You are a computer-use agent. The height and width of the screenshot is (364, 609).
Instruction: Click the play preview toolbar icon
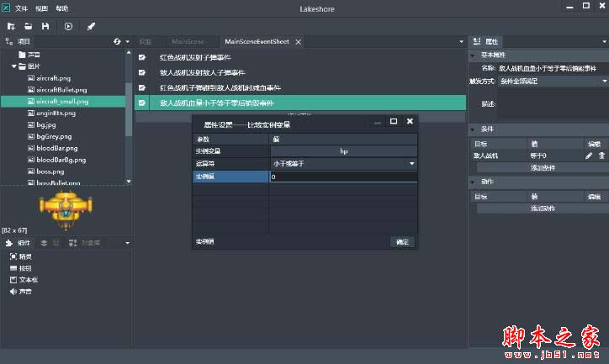pos(68,26)
